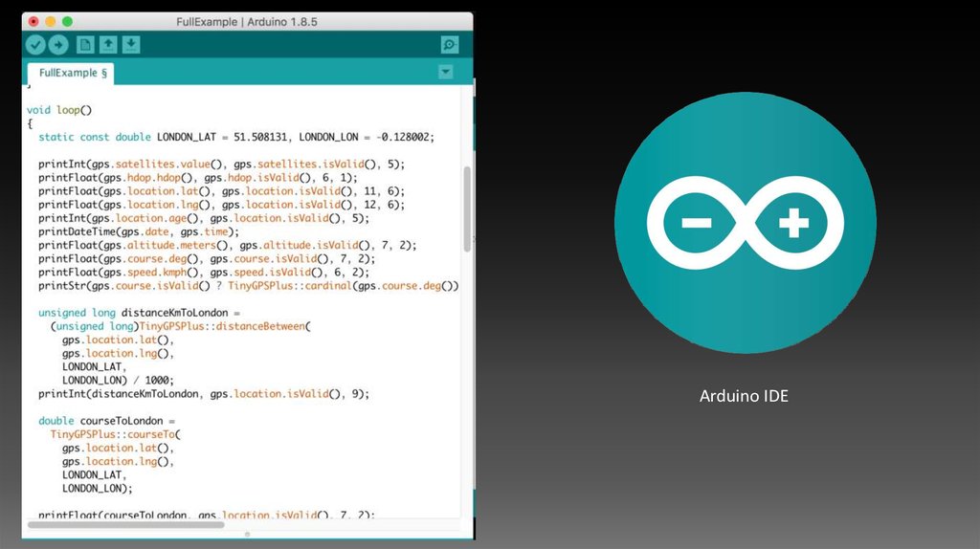
Task: Switch to the FullExample tab
Action: [73, 73]
